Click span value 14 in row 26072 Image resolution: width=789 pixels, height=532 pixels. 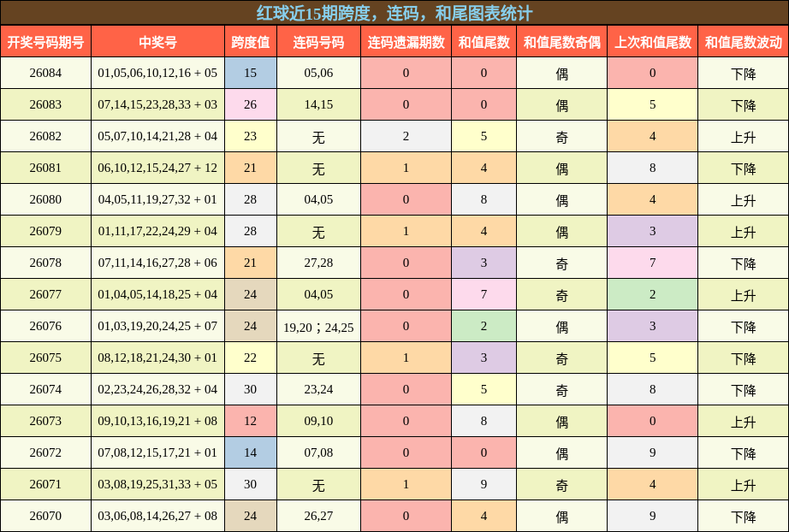click(251, 453)
